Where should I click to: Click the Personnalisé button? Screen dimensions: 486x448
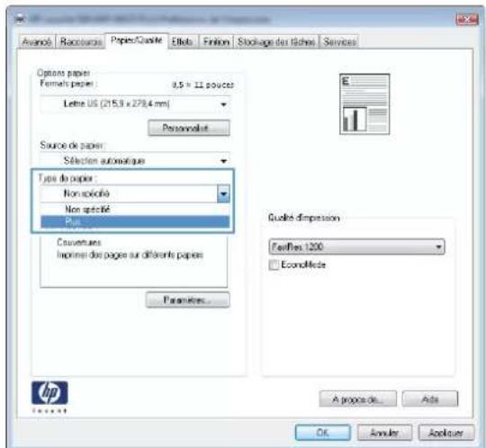click(189, 128)
